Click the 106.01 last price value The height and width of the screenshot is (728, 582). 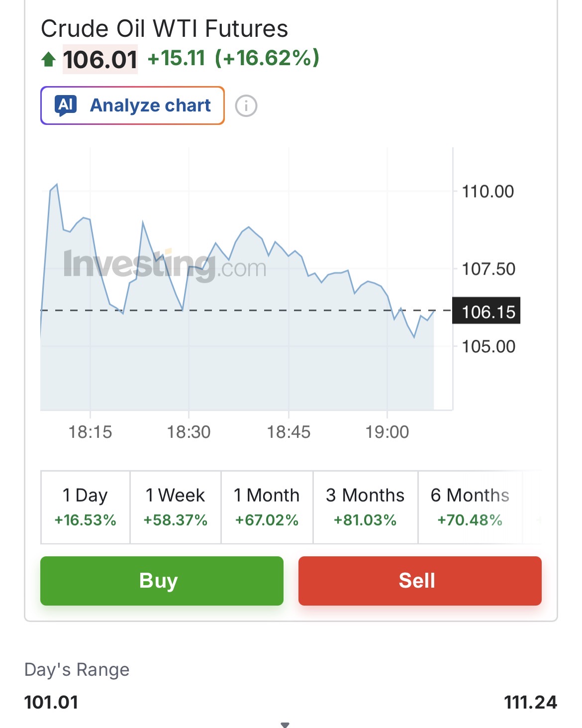pyautogui.click(x=100, y=60)
